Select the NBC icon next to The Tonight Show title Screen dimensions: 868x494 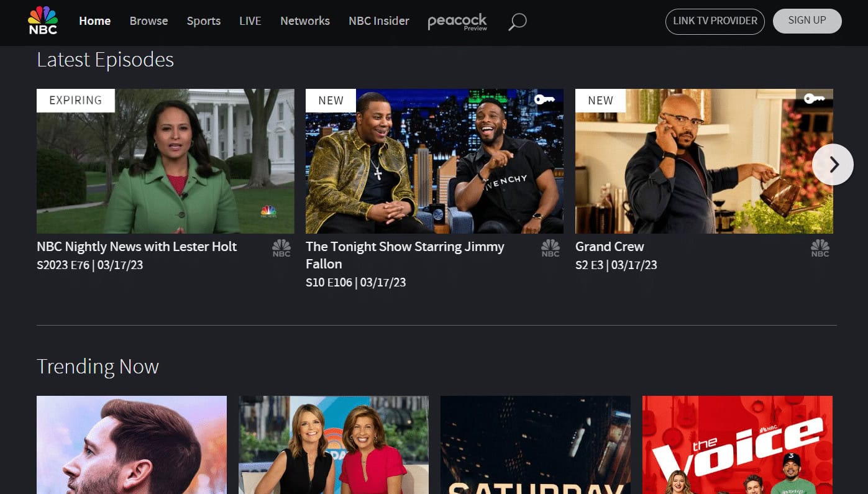click(x=550, y=247)
